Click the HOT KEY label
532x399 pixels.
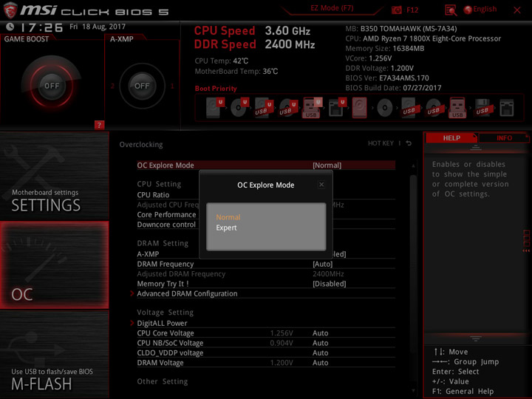(x=381, y=143)
